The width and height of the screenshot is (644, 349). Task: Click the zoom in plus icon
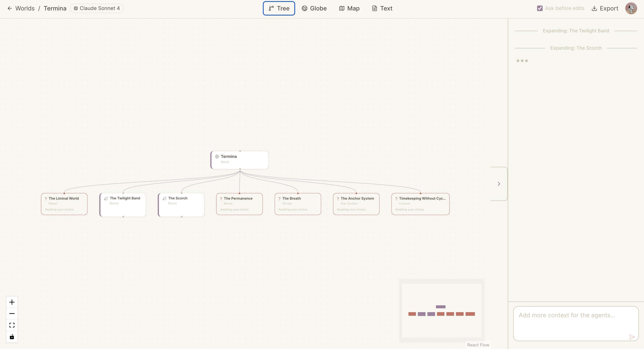(12, 302)
